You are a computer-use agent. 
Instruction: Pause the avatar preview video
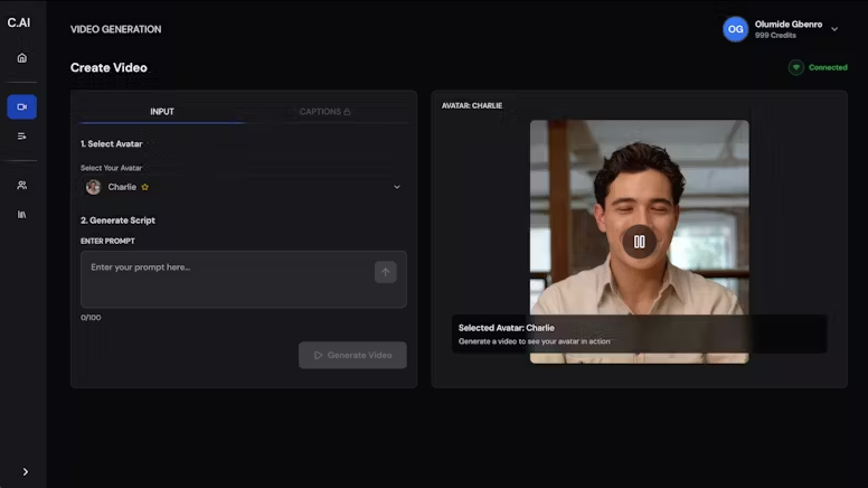(x=639, y=242)
